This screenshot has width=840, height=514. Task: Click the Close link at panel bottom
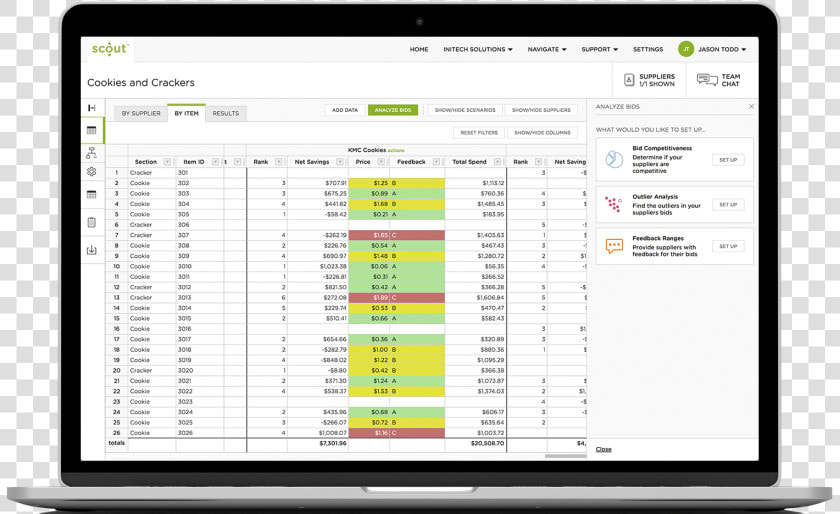pyautogui.click(x=603, y=450)
